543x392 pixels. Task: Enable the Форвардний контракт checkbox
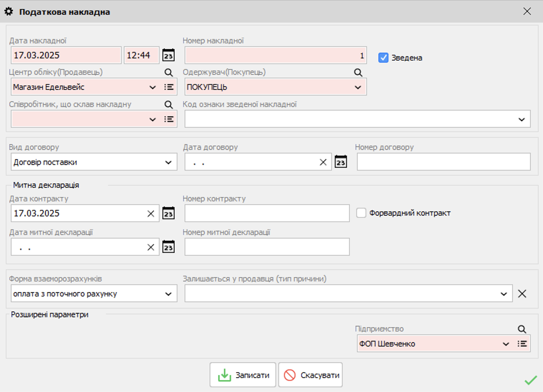click(x=361, y=213)
